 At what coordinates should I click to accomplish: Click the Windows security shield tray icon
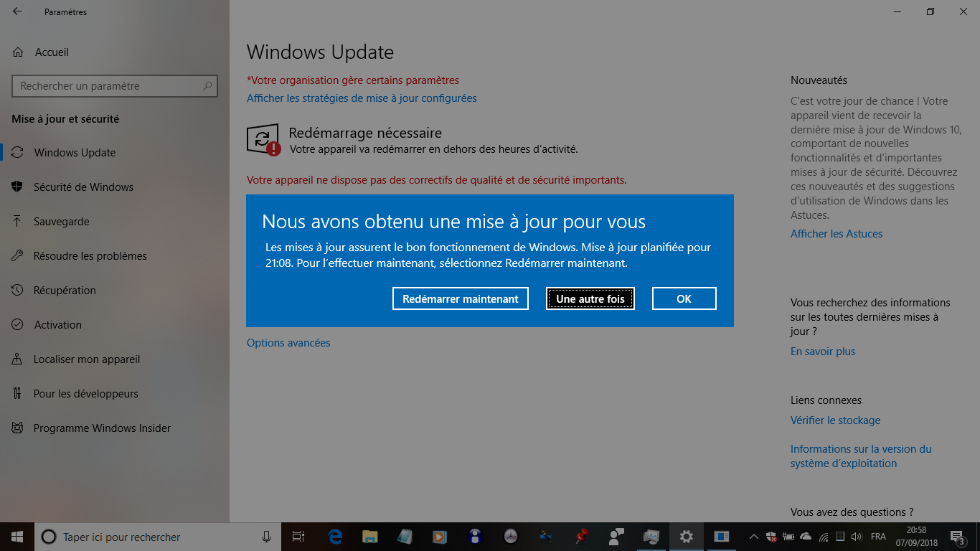click(x=771, y=537)
